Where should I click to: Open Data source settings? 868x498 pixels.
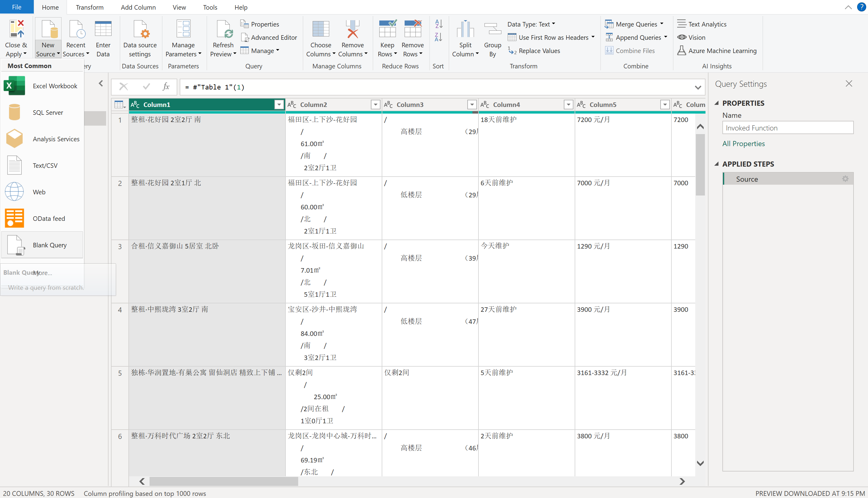tap(140, 38)
